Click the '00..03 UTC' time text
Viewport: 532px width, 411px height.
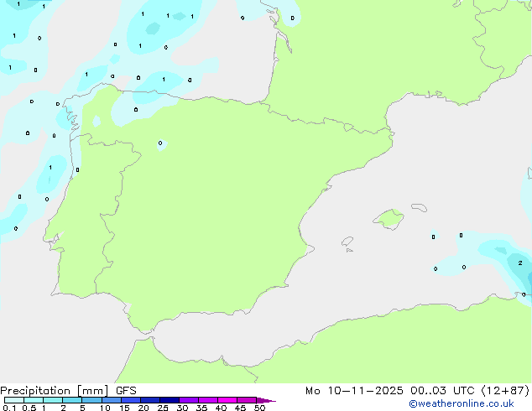pyautogui.click(x=442, y=391)
